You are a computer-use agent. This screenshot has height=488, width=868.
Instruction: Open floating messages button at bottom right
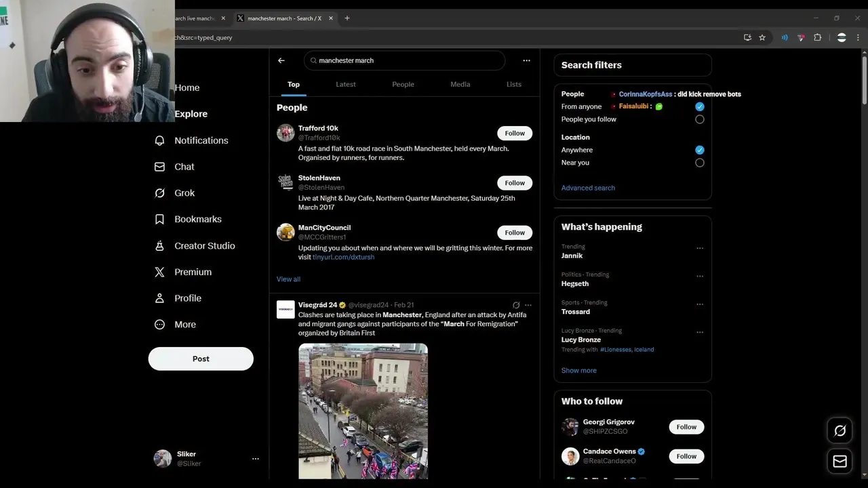840,462
